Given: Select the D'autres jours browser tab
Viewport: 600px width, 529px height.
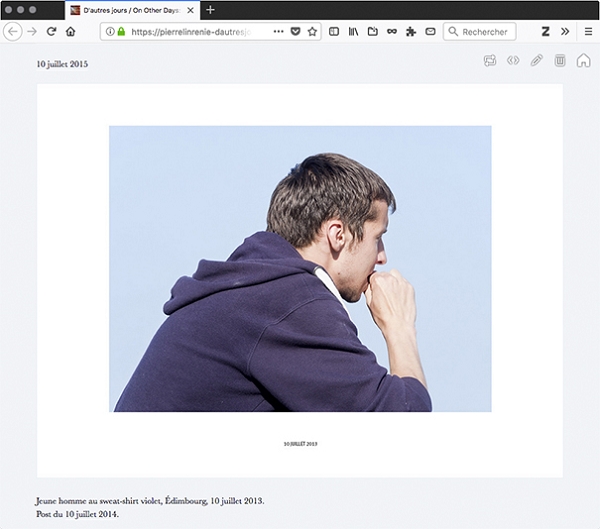Looking at the screenshot, I should click(125, 10).
